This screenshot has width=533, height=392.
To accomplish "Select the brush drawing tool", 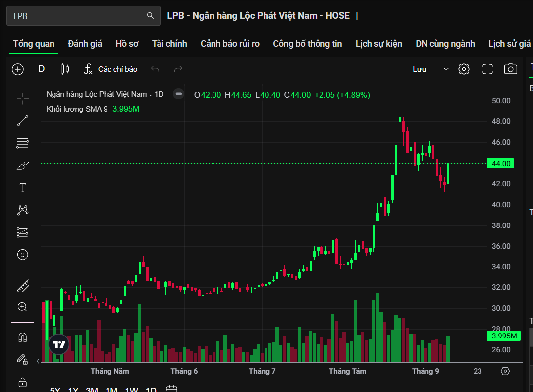I will (x=23, y=166).
